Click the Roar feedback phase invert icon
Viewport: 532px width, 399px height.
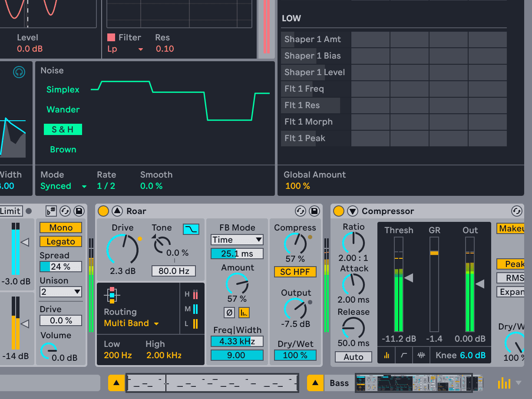(x=229, y=312)
